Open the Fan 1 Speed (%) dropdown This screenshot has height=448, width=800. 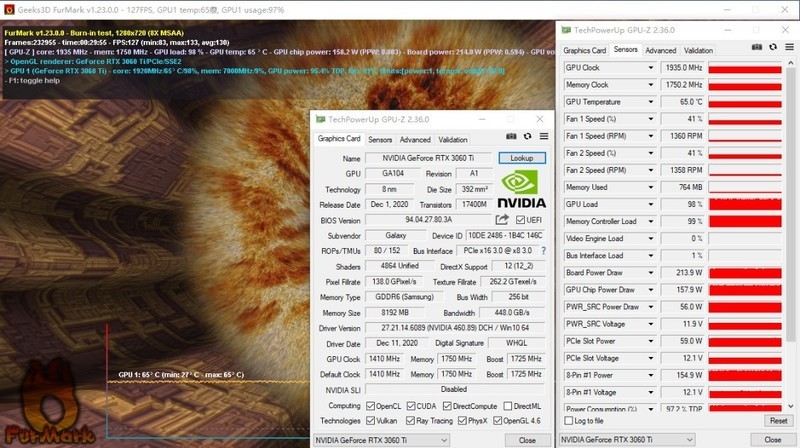[x=651, y=119]
